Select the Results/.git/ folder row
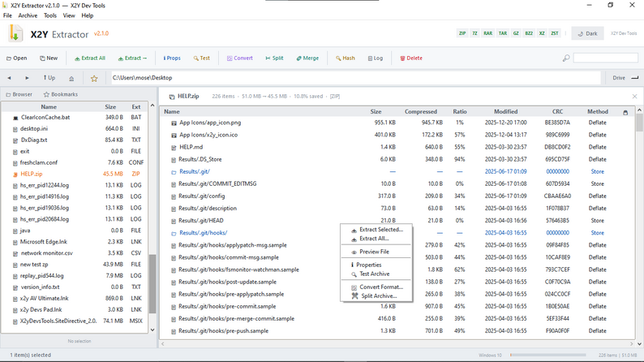Screen dimensions: 644x362 397,172
